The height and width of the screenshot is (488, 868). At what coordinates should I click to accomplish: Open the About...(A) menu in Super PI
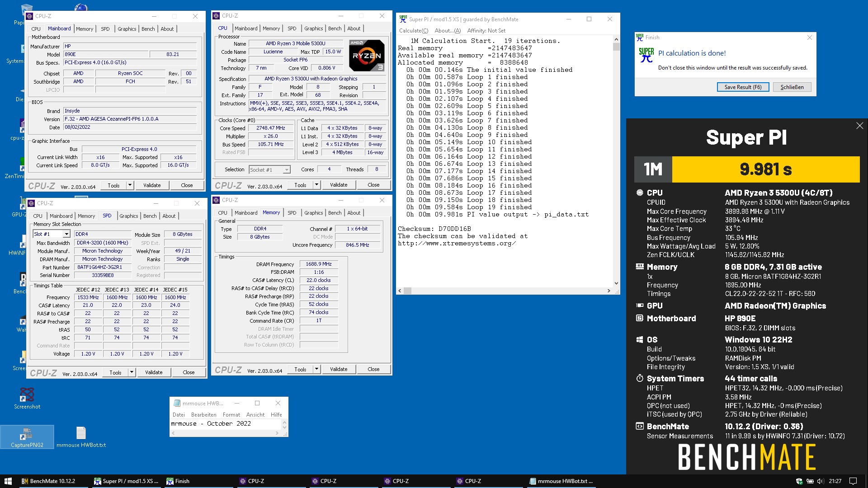pos(448,31)
